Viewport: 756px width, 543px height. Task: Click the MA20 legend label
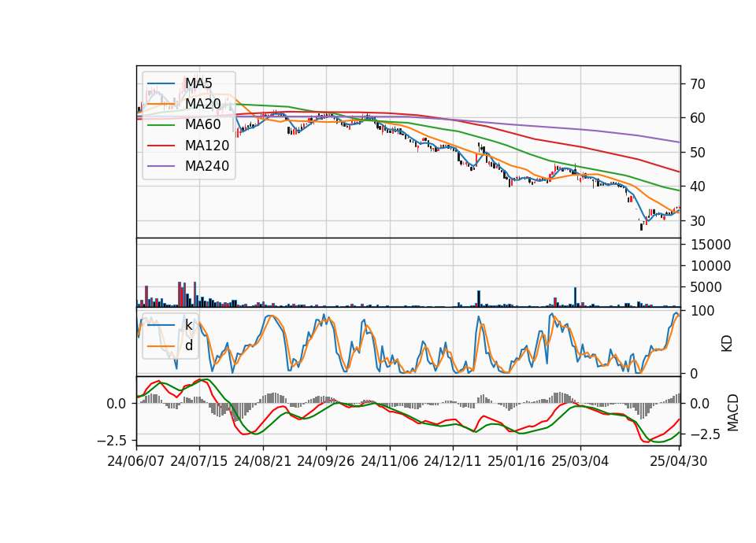[203, 104]
